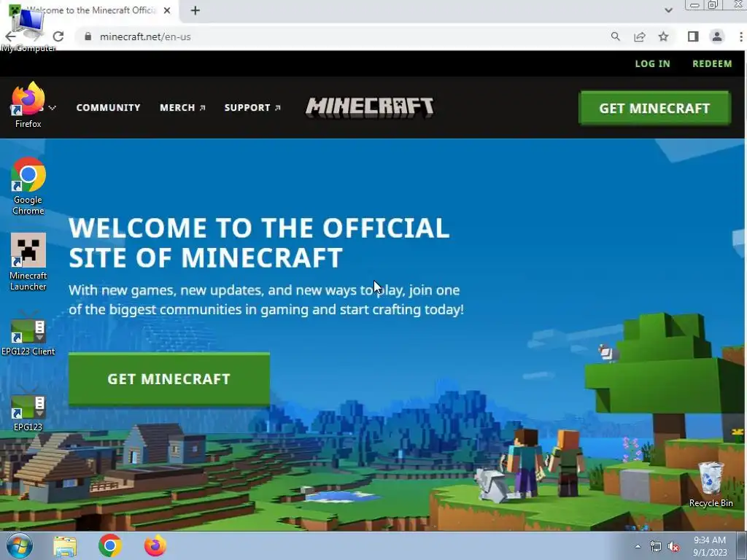Open the Windows Start menu

[19, 545]
